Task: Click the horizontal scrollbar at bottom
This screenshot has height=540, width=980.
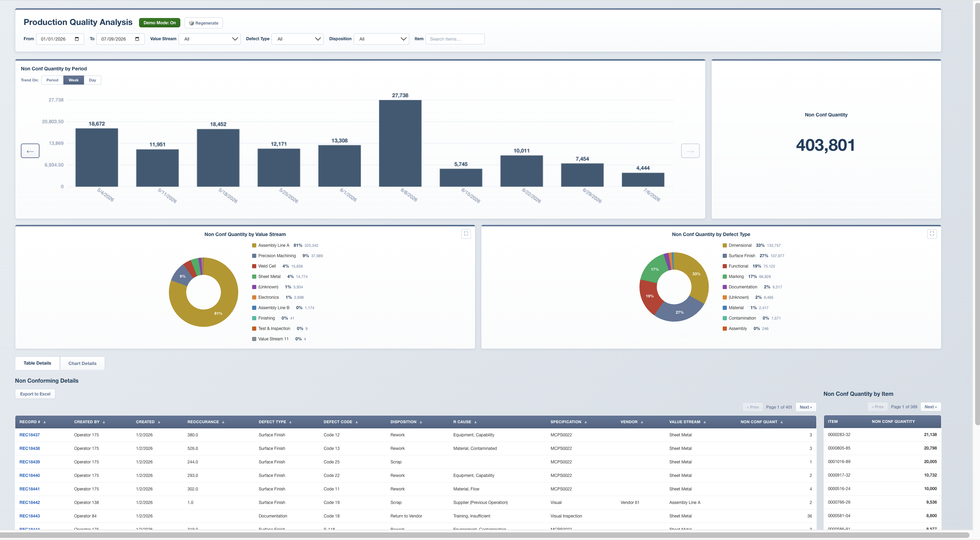Action: click(x=485, y=535)
